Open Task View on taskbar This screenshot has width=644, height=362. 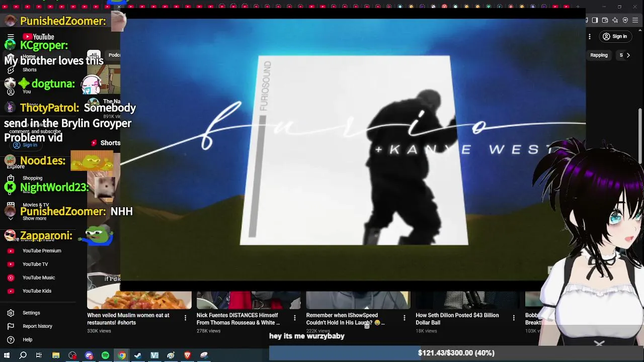(x=39, y=355)
